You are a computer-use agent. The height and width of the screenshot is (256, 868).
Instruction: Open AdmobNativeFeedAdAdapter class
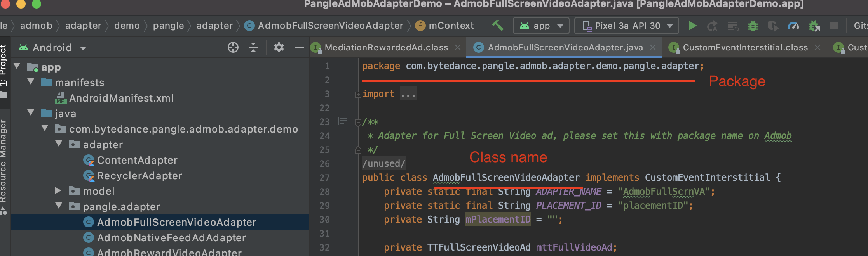[171, 238]
